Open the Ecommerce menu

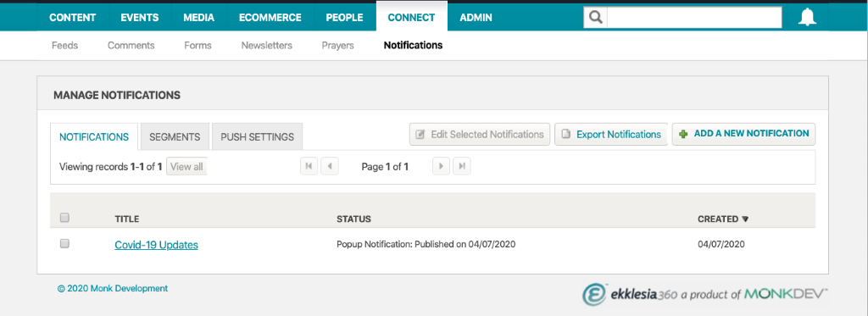(x=270, y=18)
